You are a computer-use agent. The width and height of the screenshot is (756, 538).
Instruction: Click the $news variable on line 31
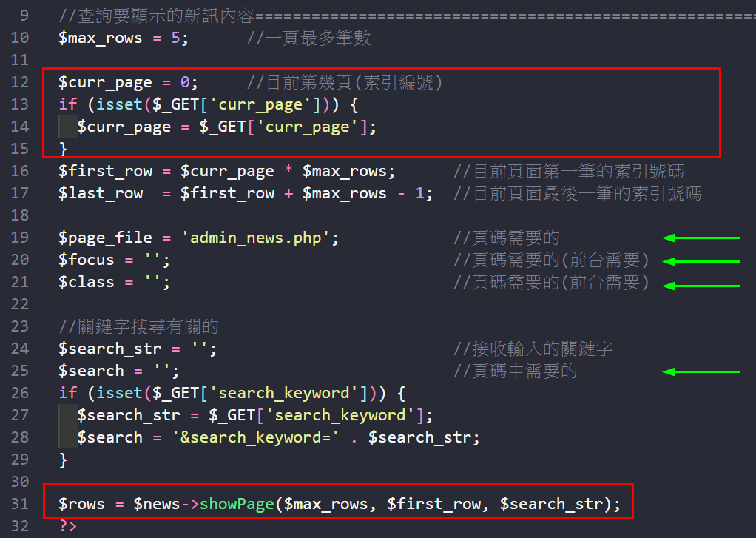[156, 504]
